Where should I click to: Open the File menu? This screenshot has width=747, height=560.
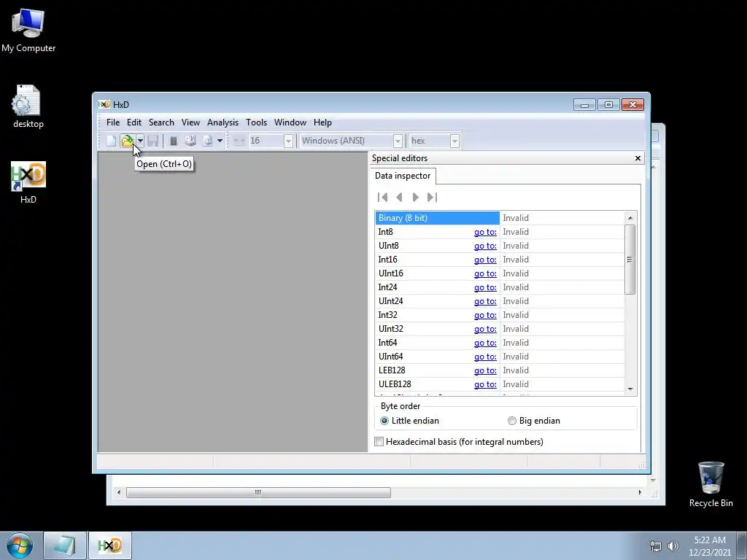(x=113, y=122)
